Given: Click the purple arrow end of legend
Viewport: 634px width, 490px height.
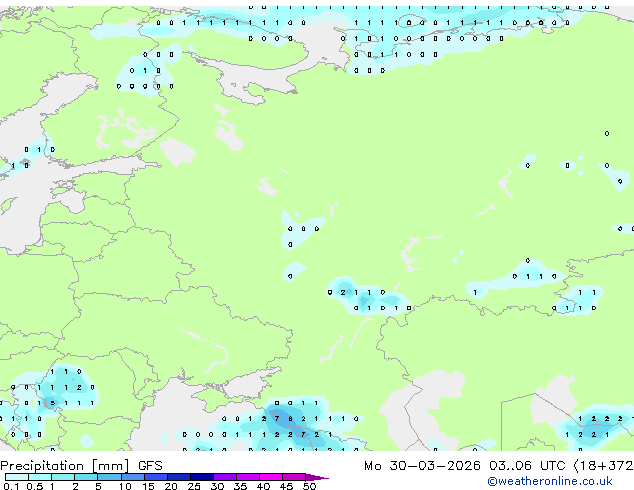Looking at the screenshot, I should click(x=317, y=477).
